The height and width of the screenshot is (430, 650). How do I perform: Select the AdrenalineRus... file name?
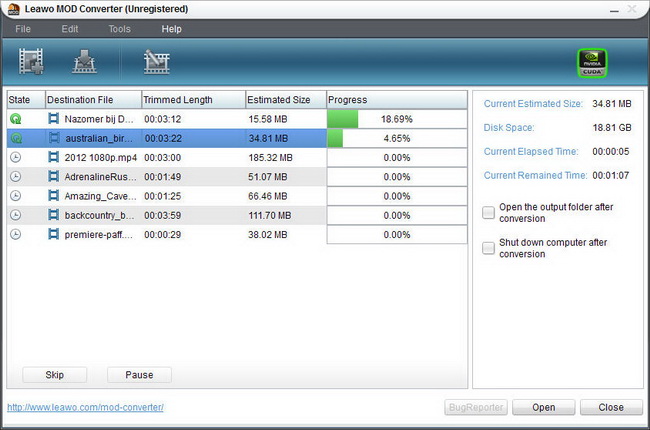click(100, 177)
